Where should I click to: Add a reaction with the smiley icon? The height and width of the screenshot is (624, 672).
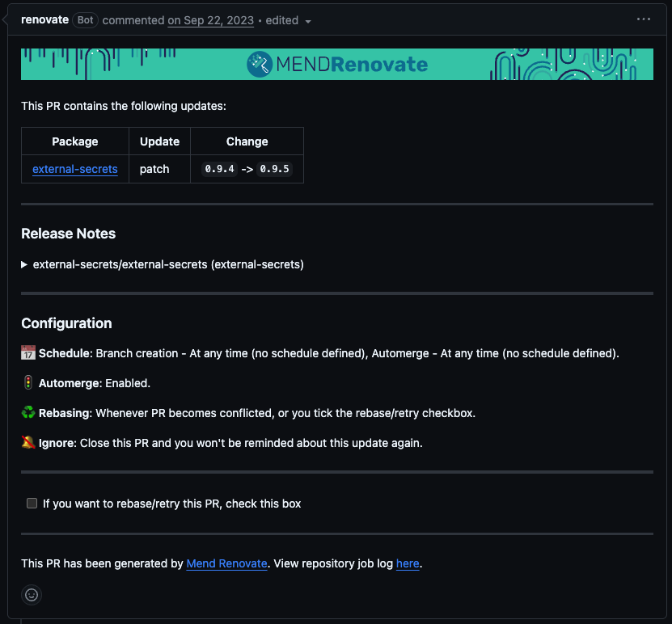click(x=32, y=595)
